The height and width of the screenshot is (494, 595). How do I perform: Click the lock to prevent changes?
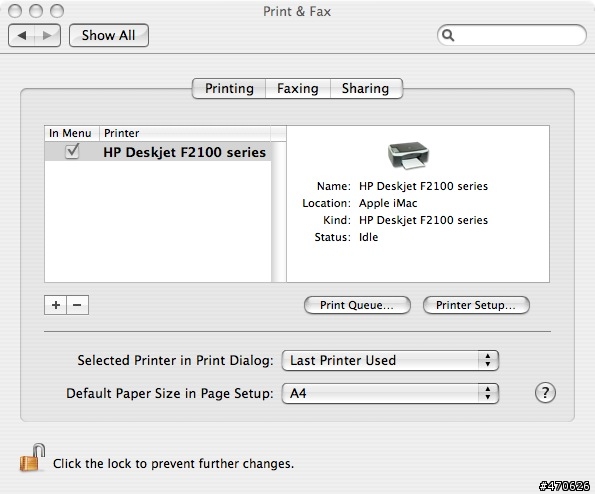tap(32, 458)
